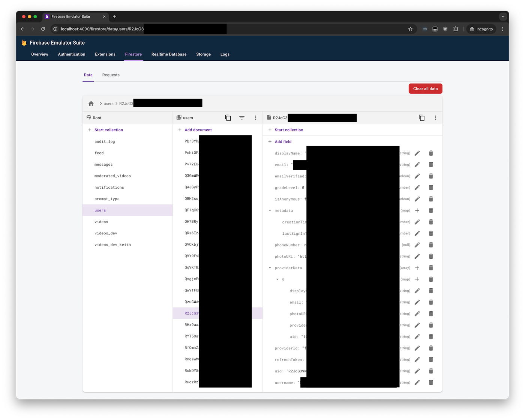Click the Firebase logo in the header
Screen dimensions: 525x420
tap(24, 43)
